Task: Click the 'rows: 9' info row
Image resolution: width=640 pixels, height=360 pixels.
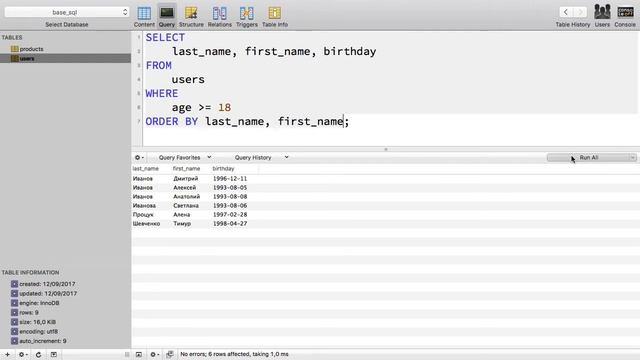Action: pos(25,313)
